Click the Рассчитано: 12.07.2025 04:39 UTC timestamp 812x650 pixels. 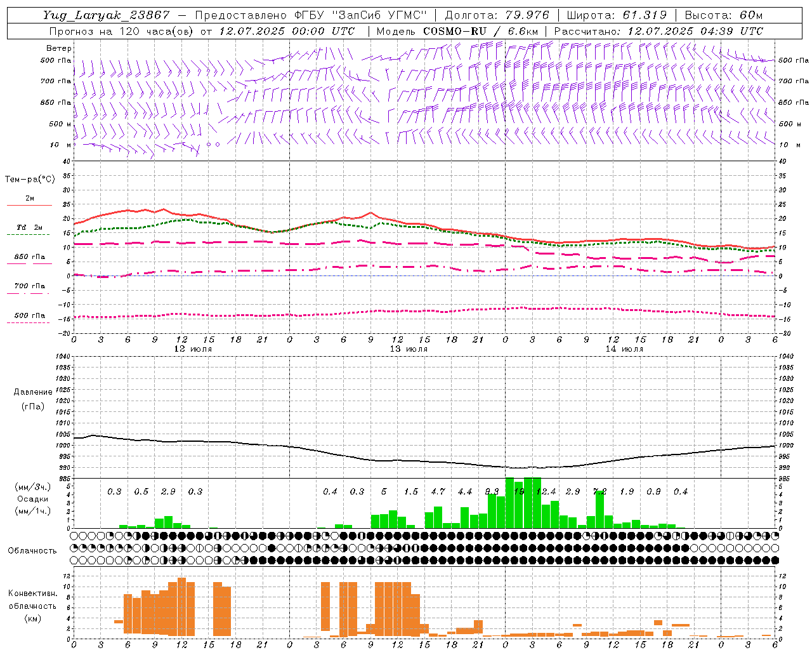658,31
